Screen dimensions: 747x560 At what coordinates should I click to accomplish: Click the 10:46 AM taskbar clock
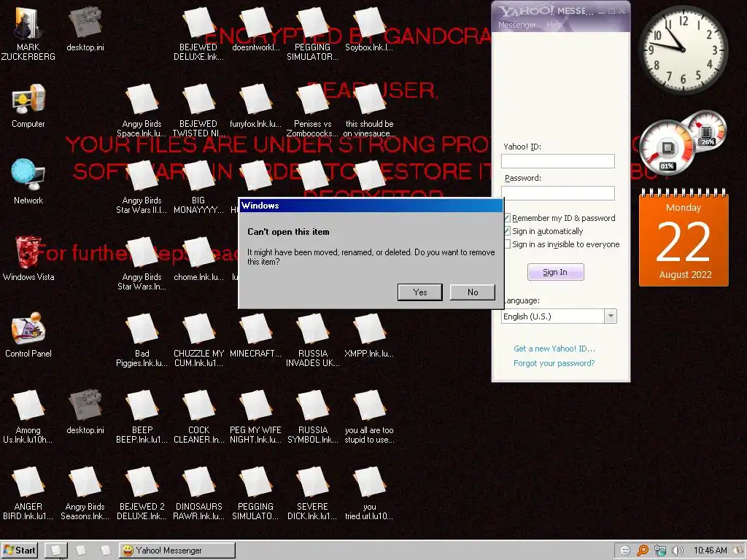pos(711,551)
